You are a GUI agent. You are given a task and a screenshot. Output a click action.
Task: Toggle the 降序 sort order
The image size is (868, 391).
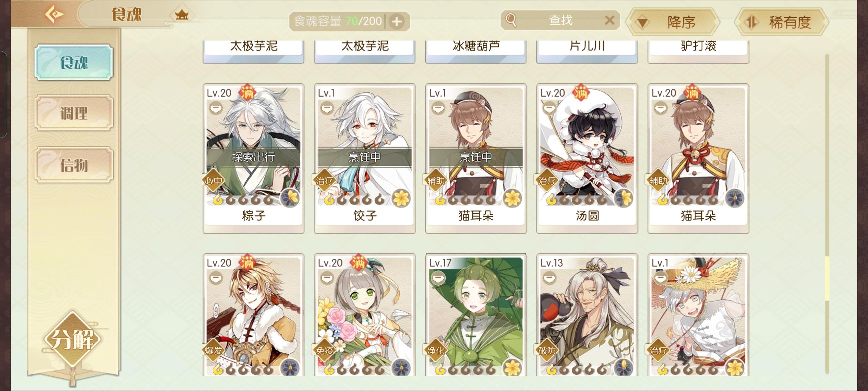[x=673, y=22]
